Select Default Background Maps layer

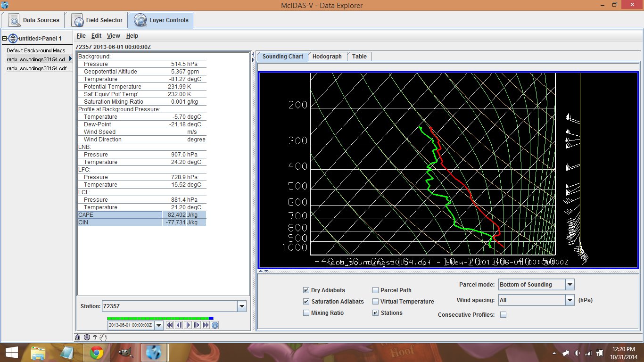[37, 50]
